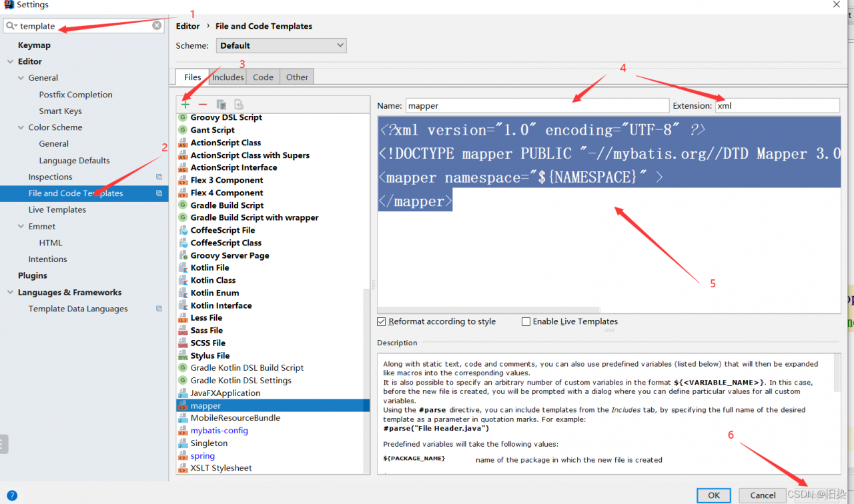Open Language Defaults under Color Scheme

[x=74, y=161]
